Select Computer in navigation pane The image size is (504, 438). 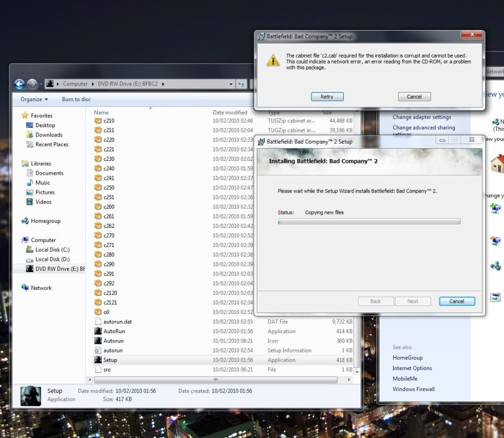[x=43, y=240]
